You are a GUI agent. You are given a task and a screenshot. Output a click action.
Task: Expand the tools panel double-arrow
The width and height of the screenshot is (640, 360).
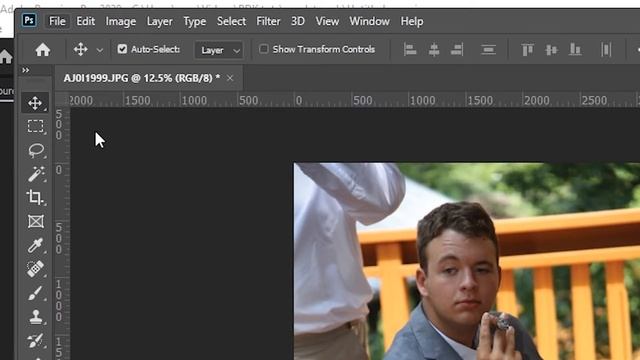(26, 70)
